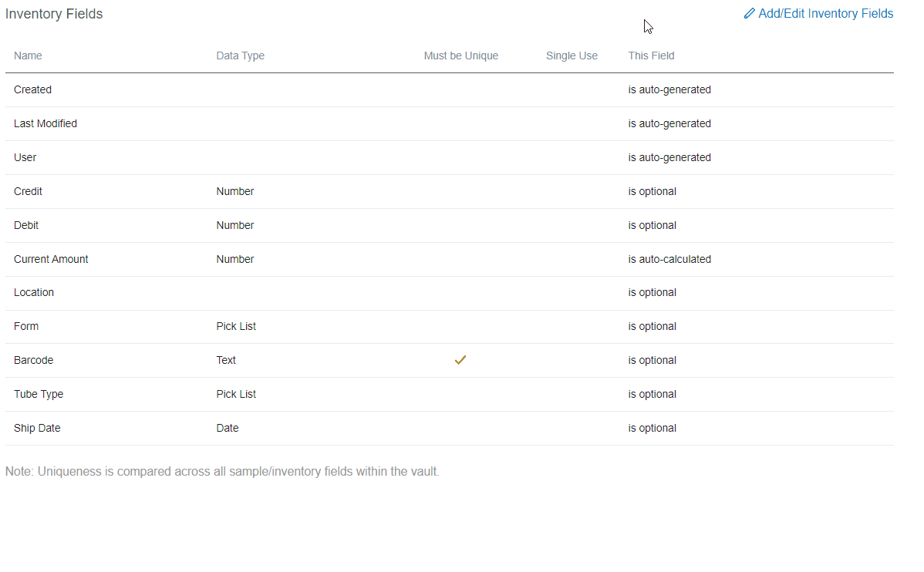Click the Date data type for Ship Date
The image size is (924, 572).
(228, 429)
